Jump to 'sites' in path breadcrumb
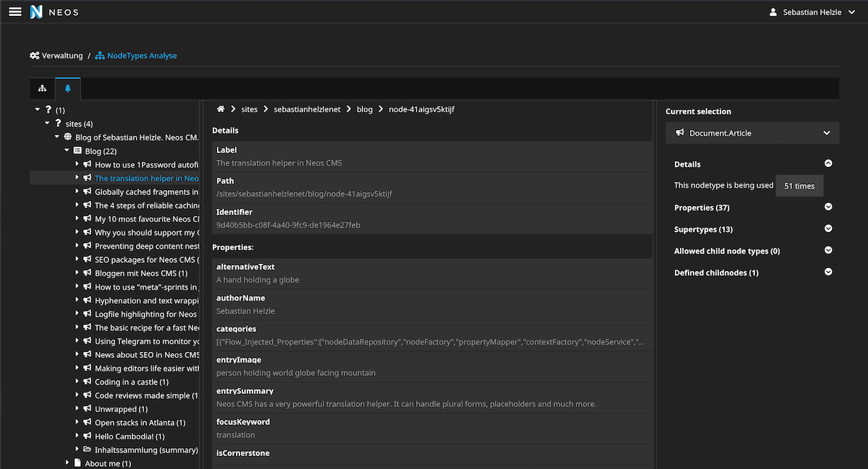 click(250, 109)
